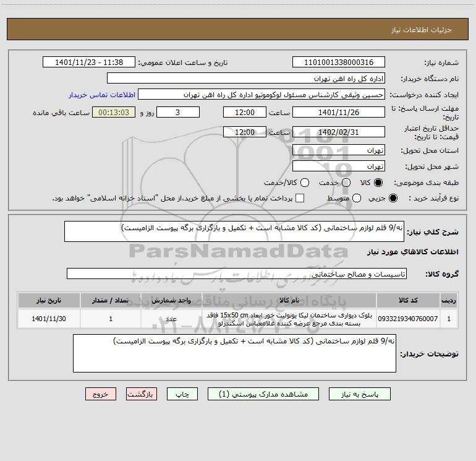The width and height of the screenshot is (476, 461).
Task: Click the کد کالا column header
Action: point(408,300)
